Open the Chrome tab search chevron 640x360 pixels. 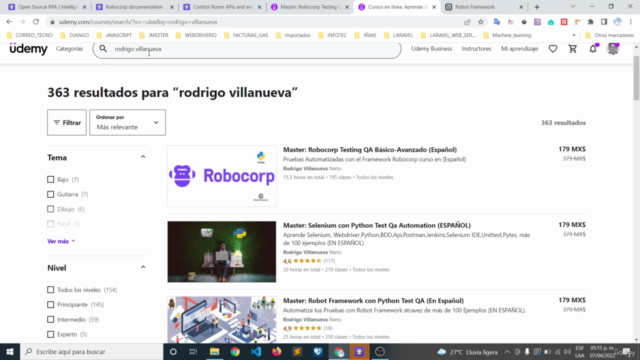[x=573, y=7]
